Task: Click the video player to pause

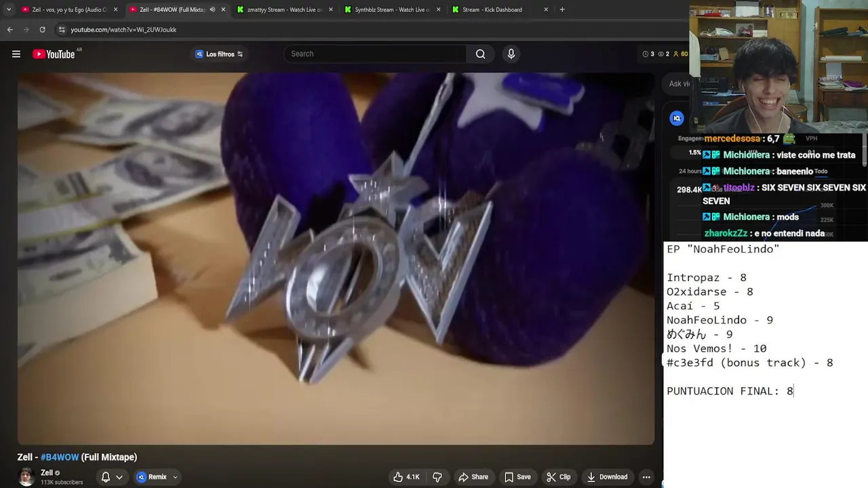Action: (336, 258)
